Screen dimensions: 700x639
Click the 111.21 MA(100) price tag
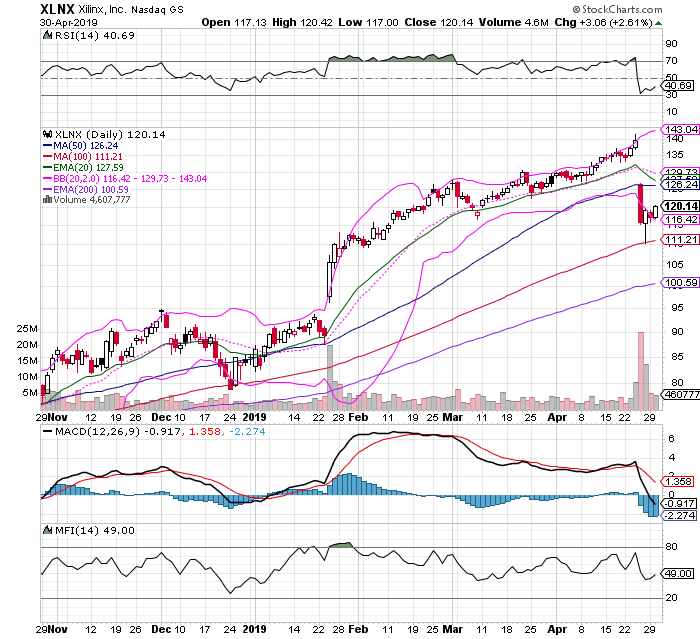coord(680,240)
